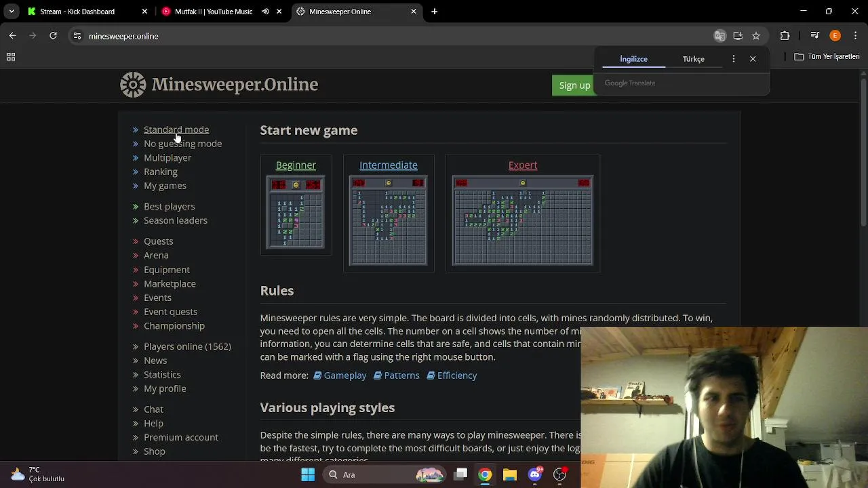Open Premium account page
868x488 pixels.
pos(181,437)
